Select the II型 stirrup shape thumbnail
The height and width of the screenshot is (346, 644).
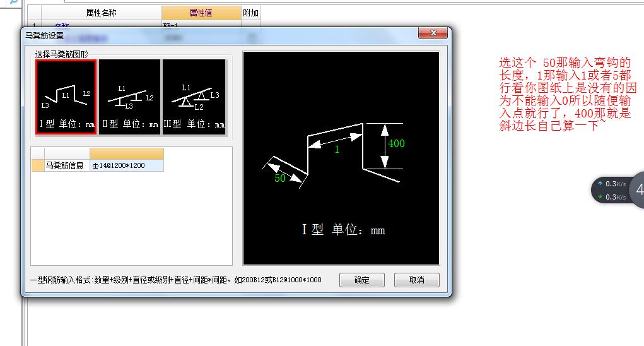[129, 97]
